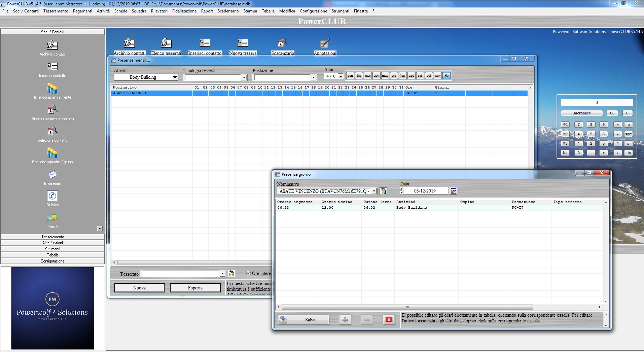644x352 pixels.
Task: Open Seleziona contatto in sidebar
Action: click(52, 134)
